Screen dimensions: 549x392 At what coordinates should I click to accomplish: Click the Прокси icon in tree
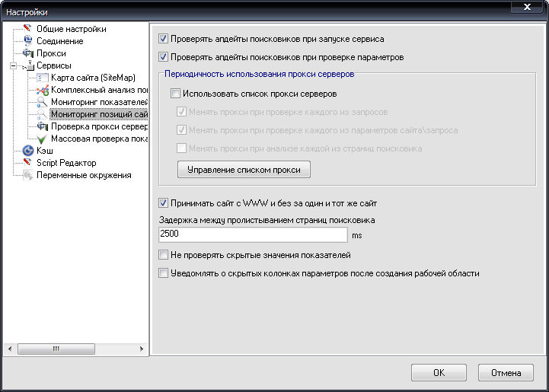click(28, 53)
